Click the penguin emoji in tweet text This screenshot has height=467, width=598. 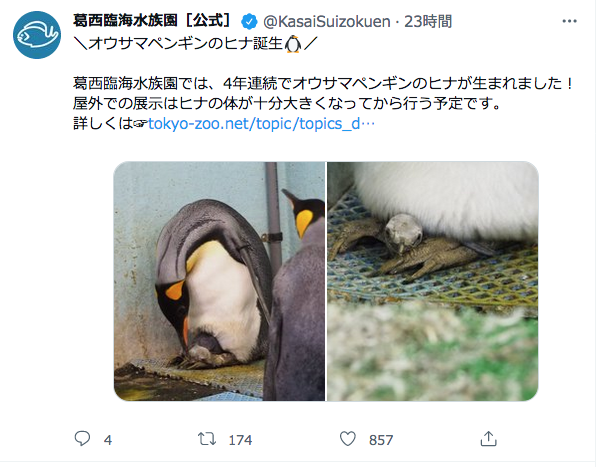tap(293, 44)
